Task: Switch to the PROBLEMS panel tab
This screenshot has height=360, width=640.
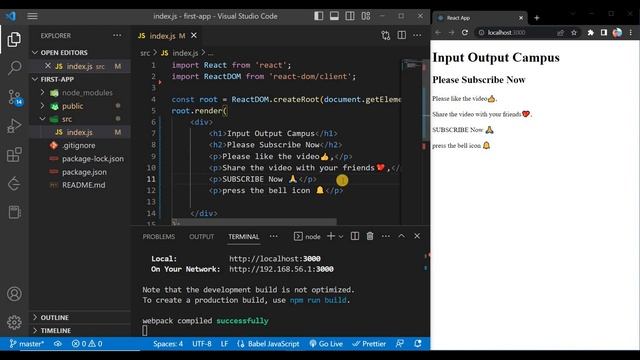Action: [159, 237]
